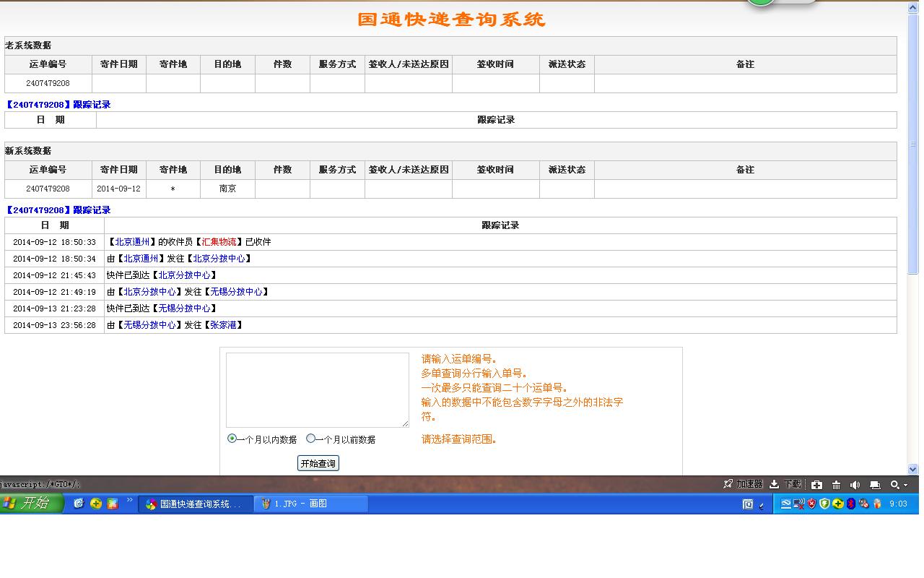Open 北京通州 link in the 18:50:33 row
The height and width of the screenshot is (578, 924).
pos(132,242)
